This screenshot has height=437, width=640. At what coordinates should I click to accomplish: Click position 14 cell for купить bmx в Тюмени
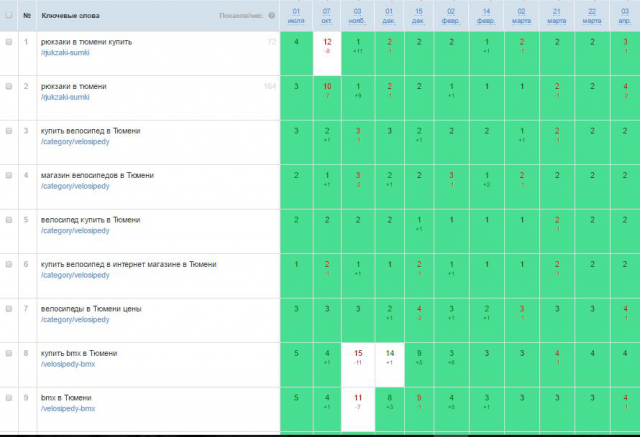pos(390,365)
